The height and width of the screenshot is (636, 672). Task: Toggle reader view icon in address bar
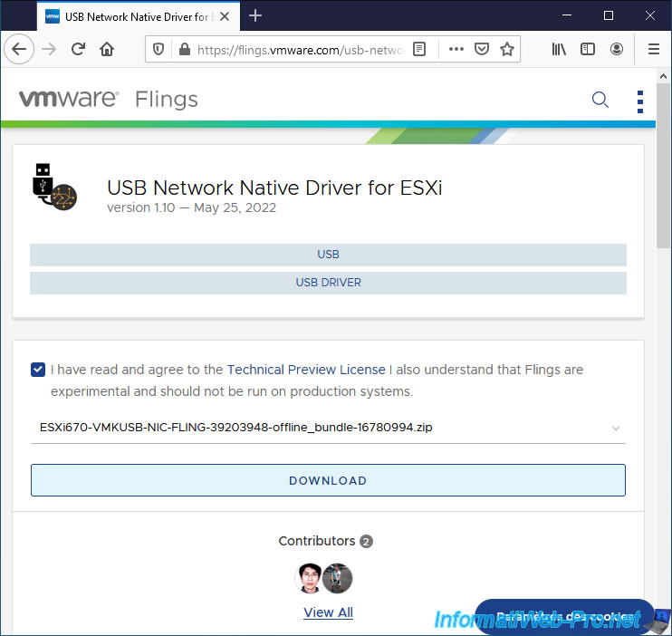(x=419, y=49)
